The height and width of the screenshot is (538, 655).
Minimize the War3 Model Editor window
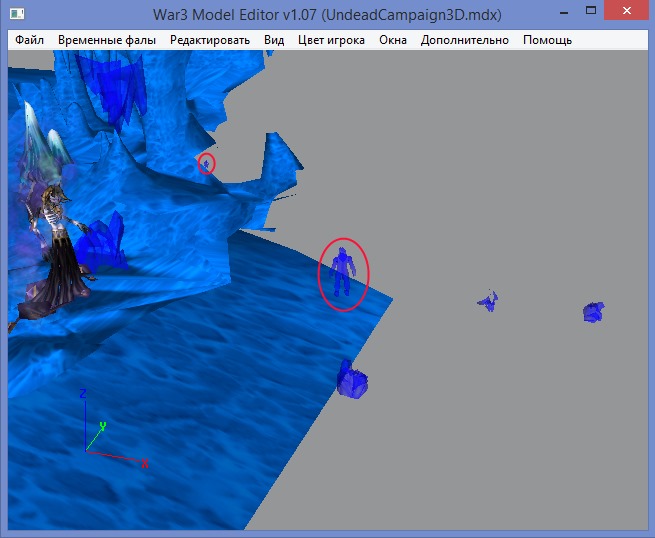pyautogui.click(x=564, y=12)
